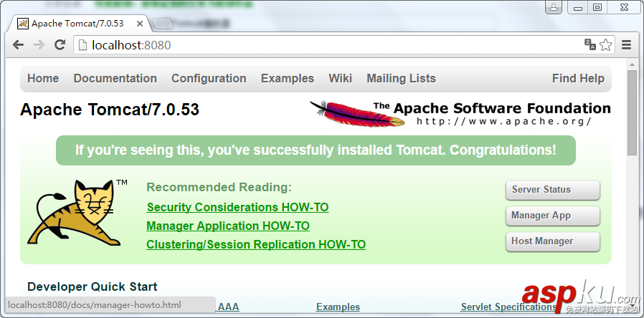
Task: Click the Server Status button
Action: pos(552,190)
